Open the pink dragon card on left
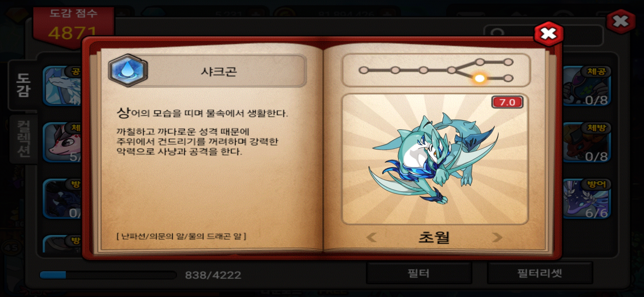Image resolution: width=644 pixels, height=297 pixels. pyautogui.click(x=62, y=142)
